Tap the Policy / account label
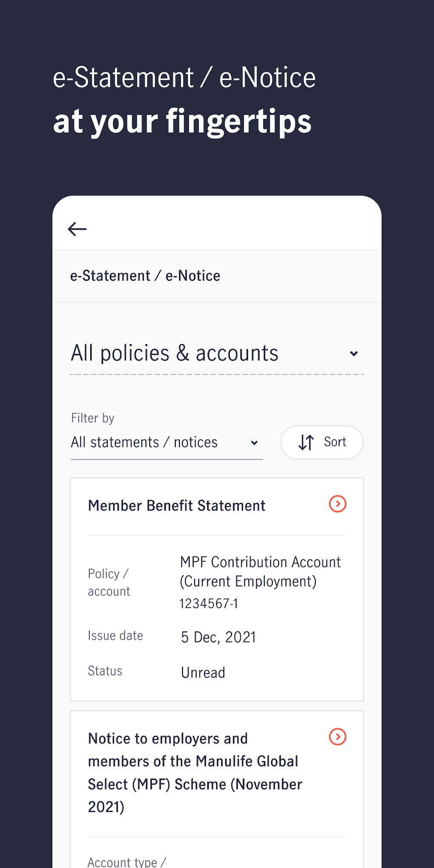This screenshot has width=434, height=868. pos(109,582)
